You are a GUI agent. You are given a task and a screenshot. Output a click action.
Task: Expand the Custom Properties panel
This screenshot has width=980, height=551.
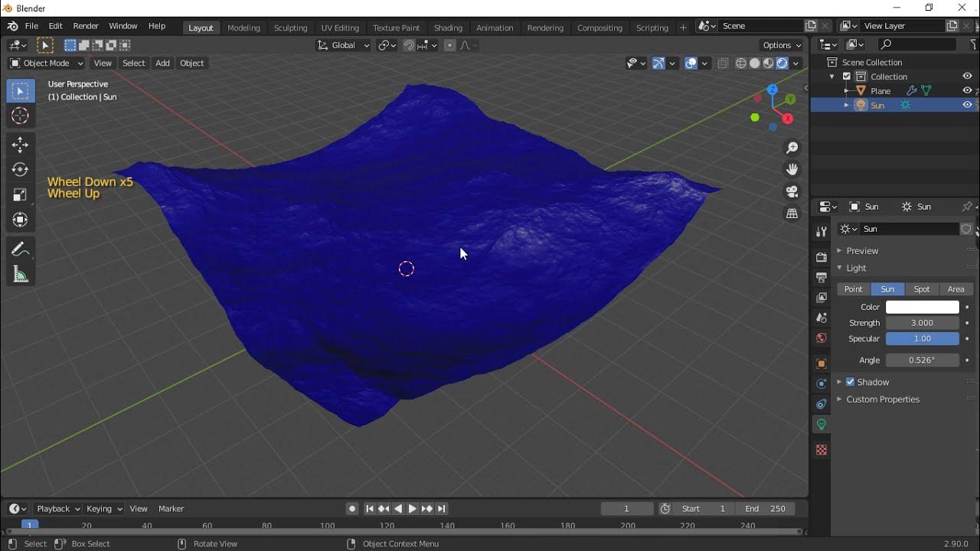[883, 399]
